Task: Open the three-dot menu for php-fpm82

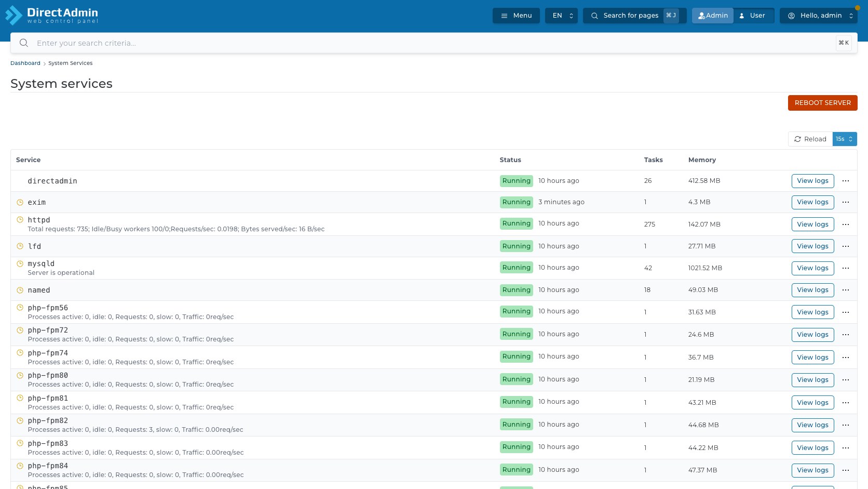Action: [x=846, y=425]
